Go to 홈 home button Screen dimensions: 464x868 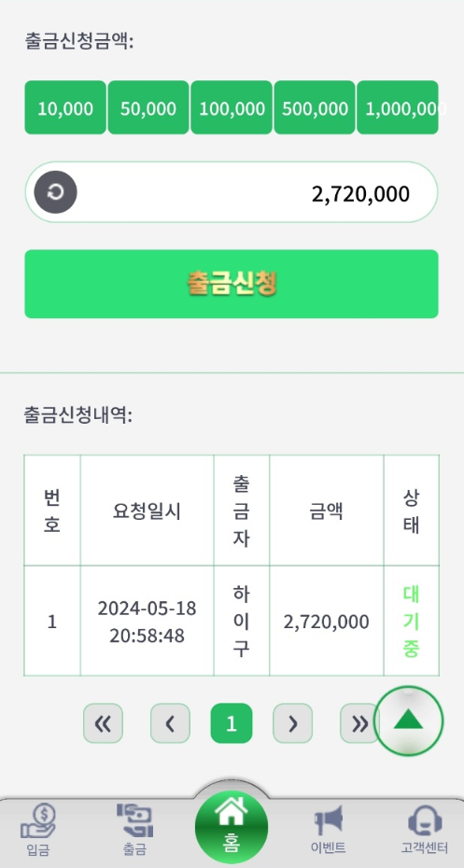[232, 827]
